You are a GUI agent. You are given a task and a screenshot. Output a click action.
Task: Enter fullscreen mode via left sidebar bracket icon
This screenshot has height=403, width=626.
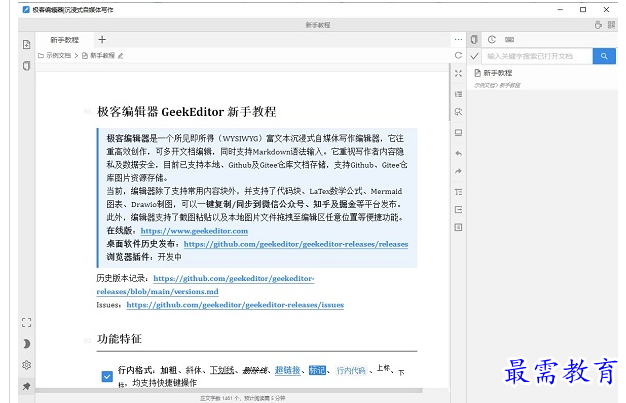pyautogui.click(x=26, y=322)
